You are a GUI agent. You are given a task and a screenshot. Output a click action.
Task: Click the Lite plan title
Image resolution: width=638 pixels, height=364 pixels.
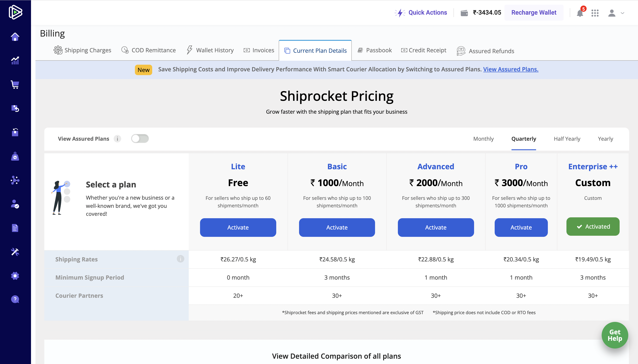(x=238, y=167)
